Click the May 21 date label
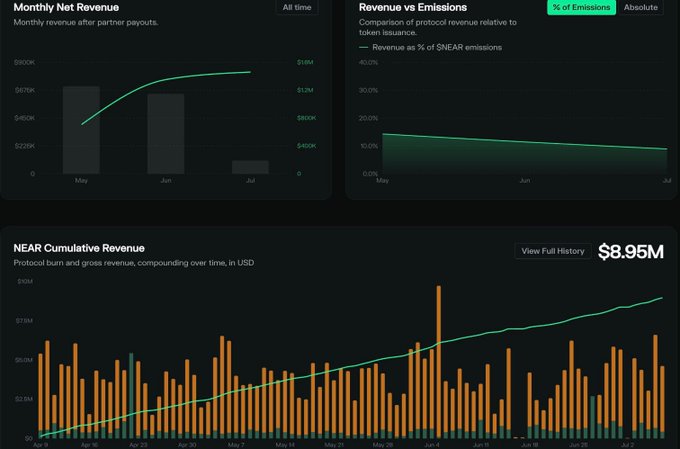Viewport: 680px width, 449px height. (334, 445)
